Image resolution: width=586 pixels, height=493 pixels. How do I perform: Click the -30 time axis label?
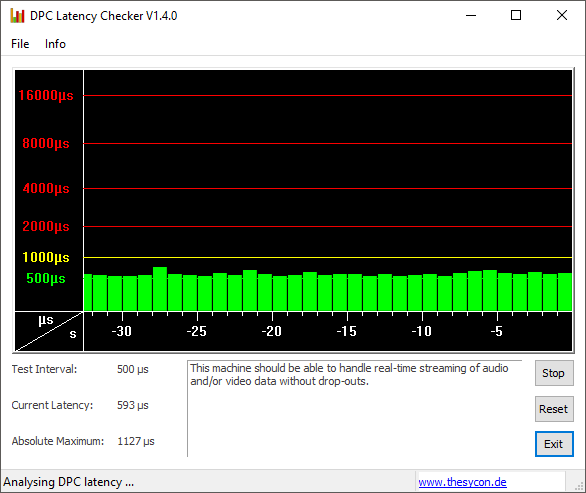(122, 331)
